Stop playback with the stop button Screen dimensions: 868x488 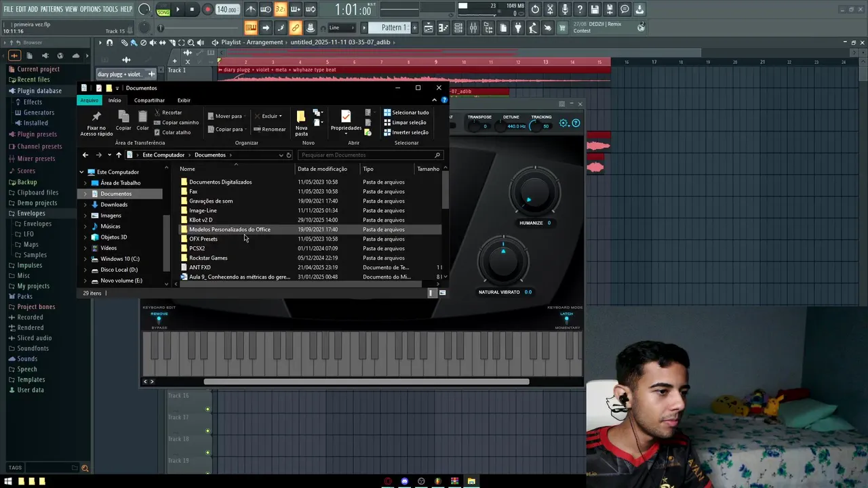click(192, 9)
